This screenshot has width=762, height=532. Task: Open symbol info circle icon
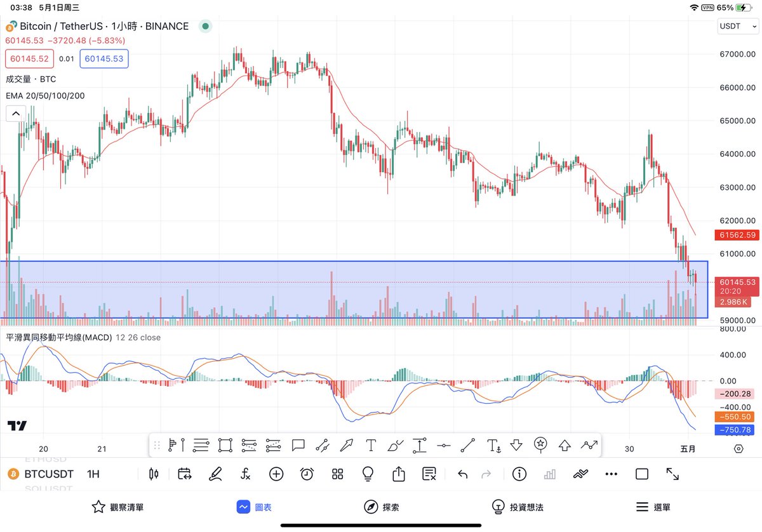tap(519, 474)
